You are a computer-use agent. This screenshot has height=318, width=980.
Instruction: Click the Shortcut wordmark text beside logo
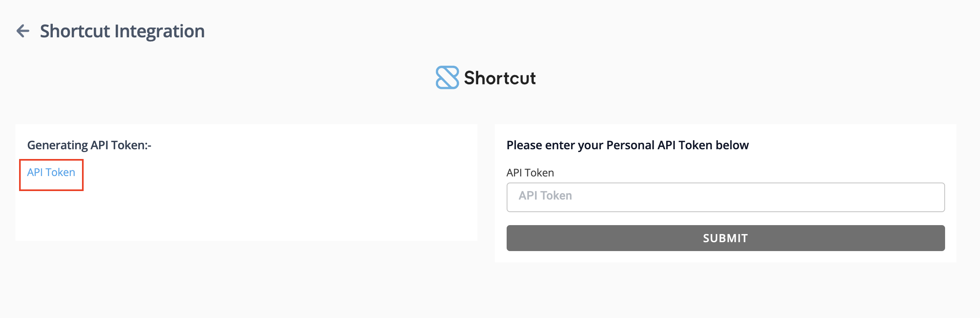point(500,78)
